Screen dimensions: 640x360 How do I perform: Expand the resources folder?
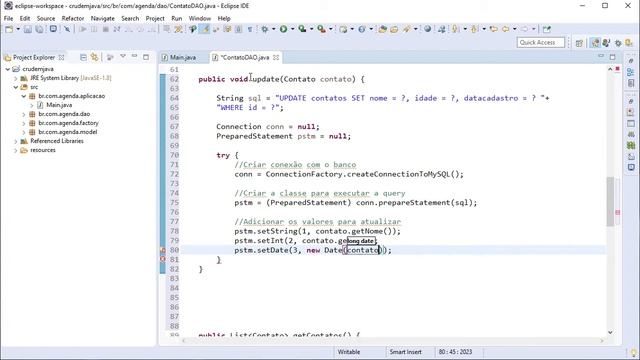pyautogui.click(x=16, y=150)
